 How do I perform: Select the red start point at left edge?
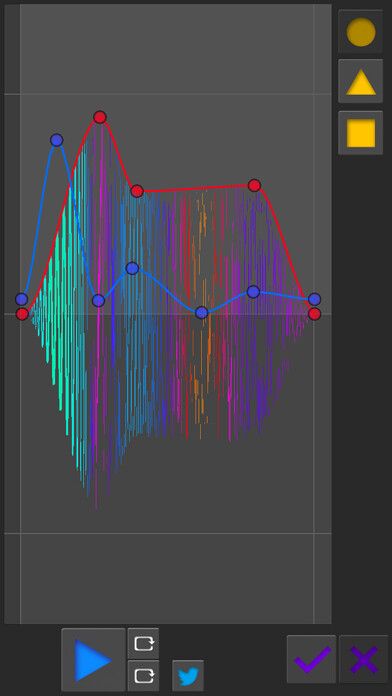pyautogui.click(x=22, y=314)
